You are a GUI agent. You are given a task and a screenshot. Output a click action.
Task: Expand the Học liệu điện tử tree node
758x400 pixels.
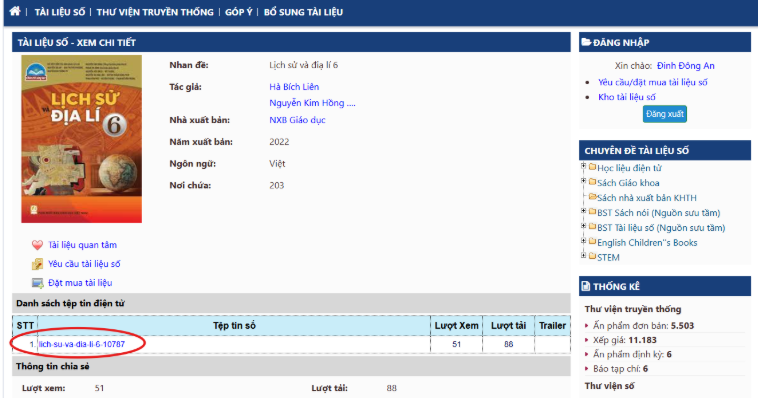coord(582,167)
